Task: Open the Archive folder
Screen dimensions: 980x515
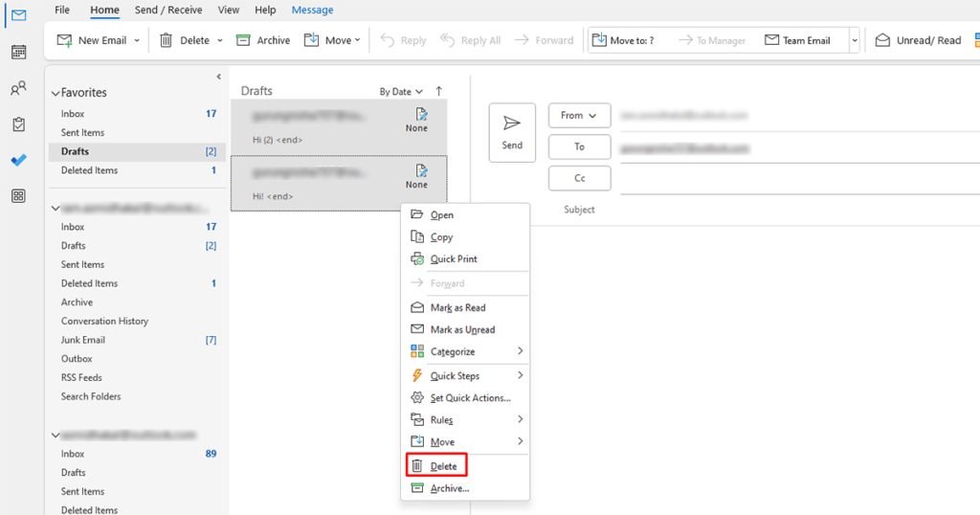Action: [x=136, y=302]
